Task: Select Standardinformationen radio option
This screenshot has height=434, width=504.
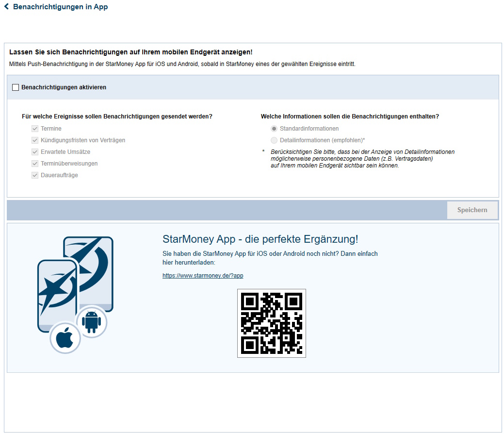Action: (274, 129)
